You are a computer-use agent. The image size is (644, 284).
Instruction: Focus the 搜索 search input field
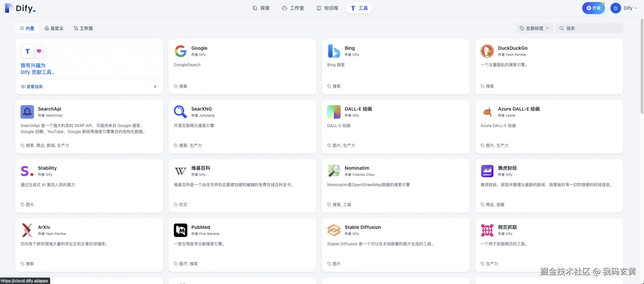[589, 28]
